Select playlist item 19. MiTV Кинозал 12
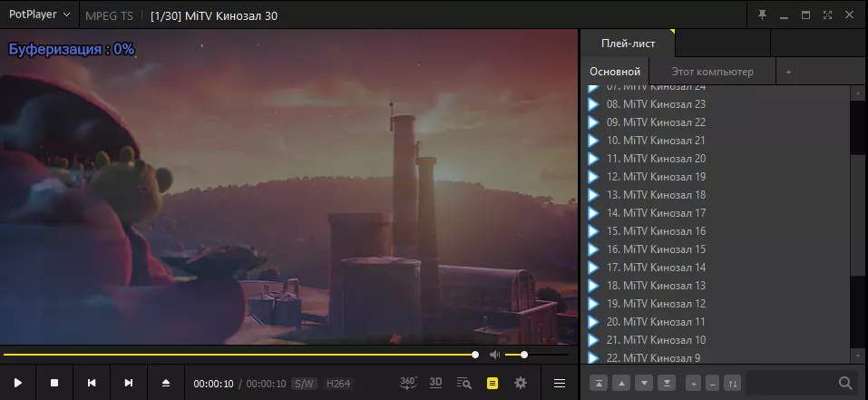 tap(717, 304)
